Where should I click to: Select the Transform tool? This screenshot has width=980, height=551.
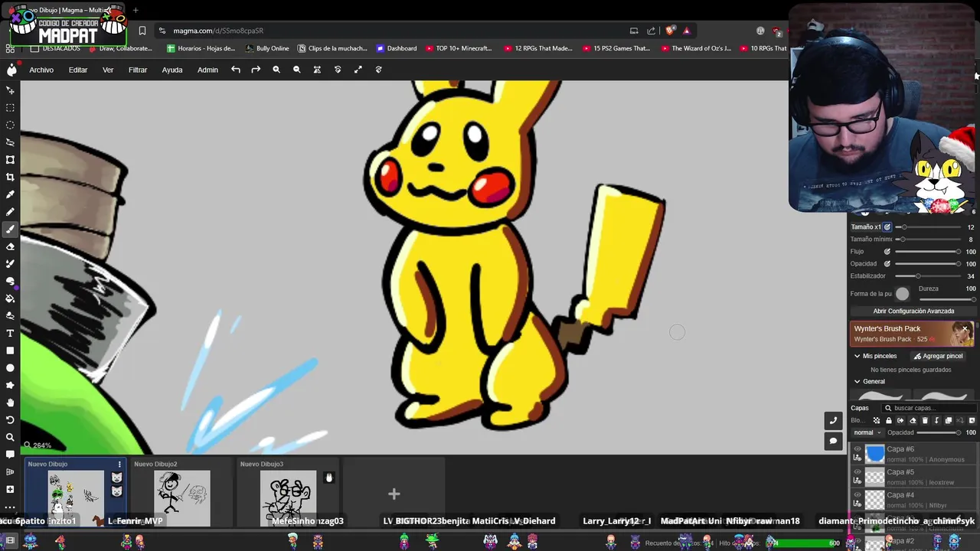click(x=10, y=160)
